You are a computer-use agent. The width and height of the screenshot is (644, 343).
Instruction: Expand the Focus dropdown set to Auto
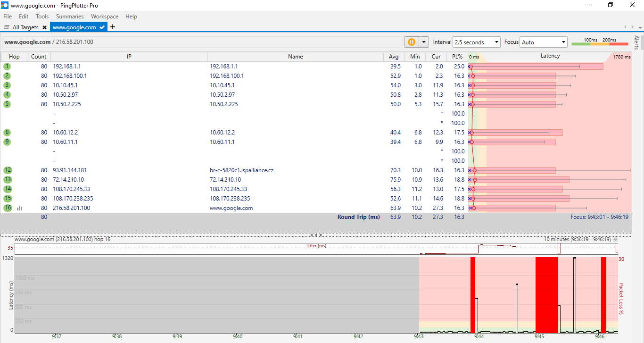tap(543, 42)
